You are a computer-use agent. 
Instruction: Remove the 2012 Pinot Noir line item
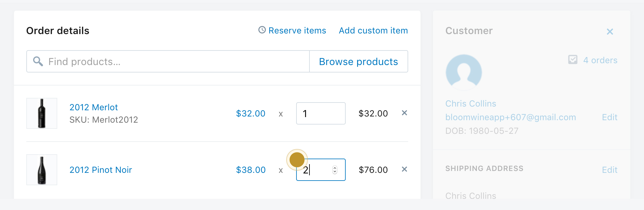point(404,169)
